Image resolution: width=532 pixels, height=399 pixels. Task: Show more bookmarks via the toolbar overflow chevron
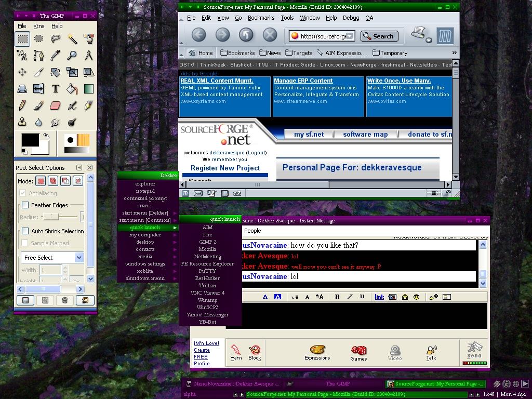pyautogui.click(x=454, y=52)
